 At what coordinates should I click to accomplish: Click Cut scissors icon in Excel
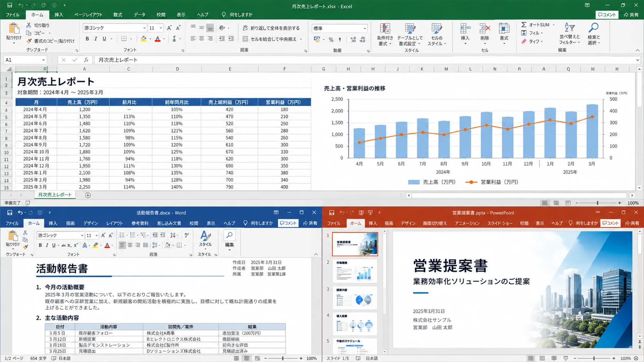coord(29,25)
